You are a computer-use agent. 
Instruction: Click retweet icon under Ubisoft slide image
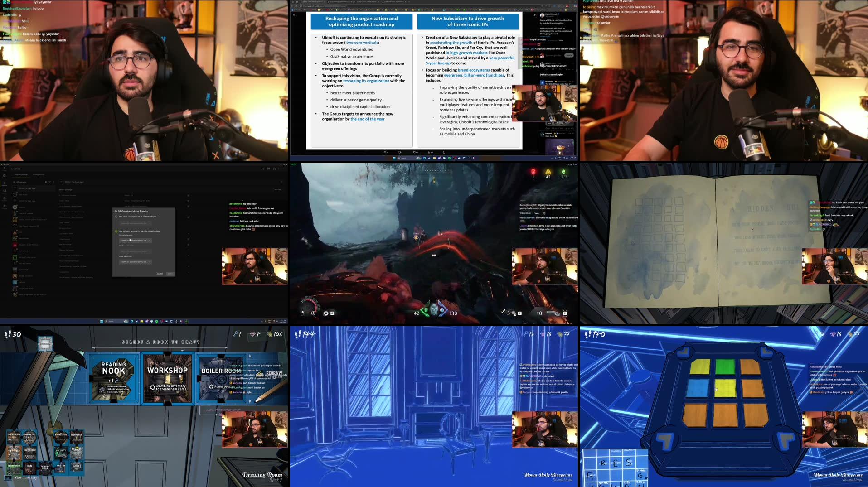coord(400,152)
